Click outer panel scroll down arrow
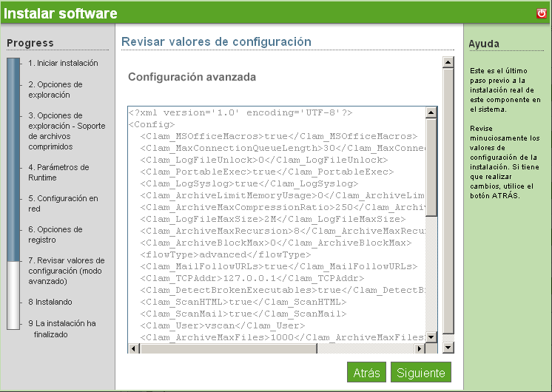 coord(448,348)
